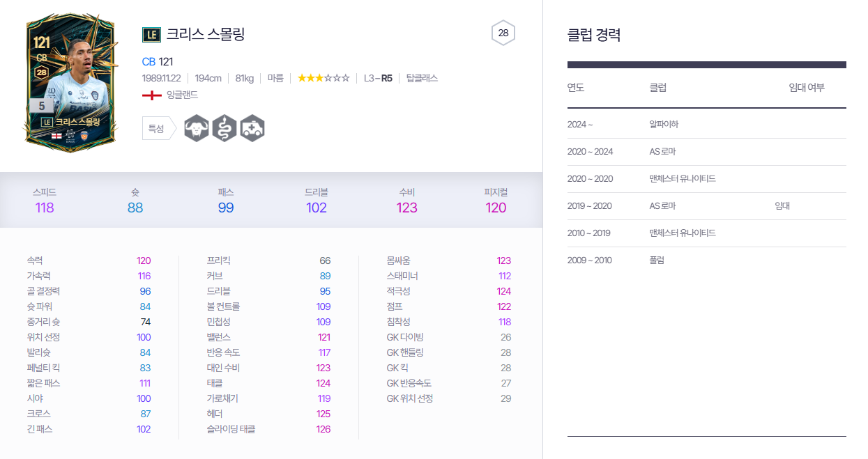Screen dimensions: 868x459
Task: Click the nationality text 잉글랜드
Action: (x=182, y=95)
